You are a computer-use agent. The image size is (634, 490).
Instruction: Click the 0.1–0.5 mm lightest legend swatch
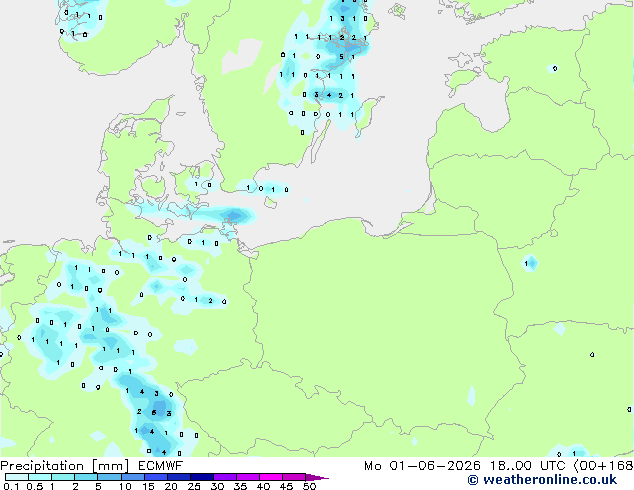pos(17,477)
